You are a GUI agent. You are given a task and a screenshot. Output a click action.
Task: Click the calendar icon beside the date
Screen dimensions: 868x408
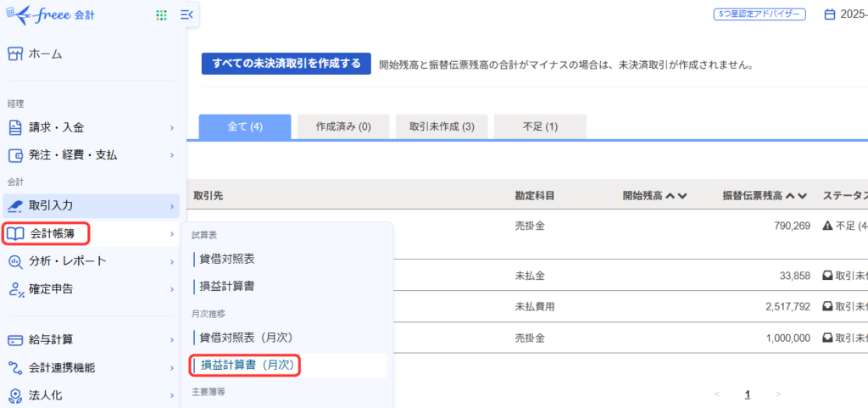coord(830,14)
